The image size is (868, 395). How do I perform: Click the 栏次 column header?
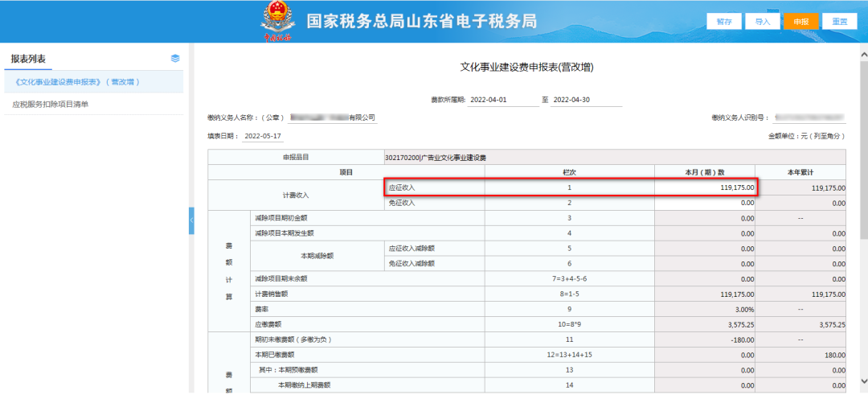(570, 172)
